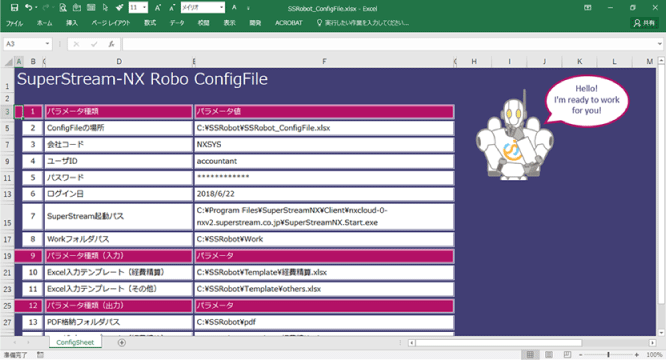Open the 開発 ribbon tab
Viewport: 666px width, 360px height.
point(255,23)
